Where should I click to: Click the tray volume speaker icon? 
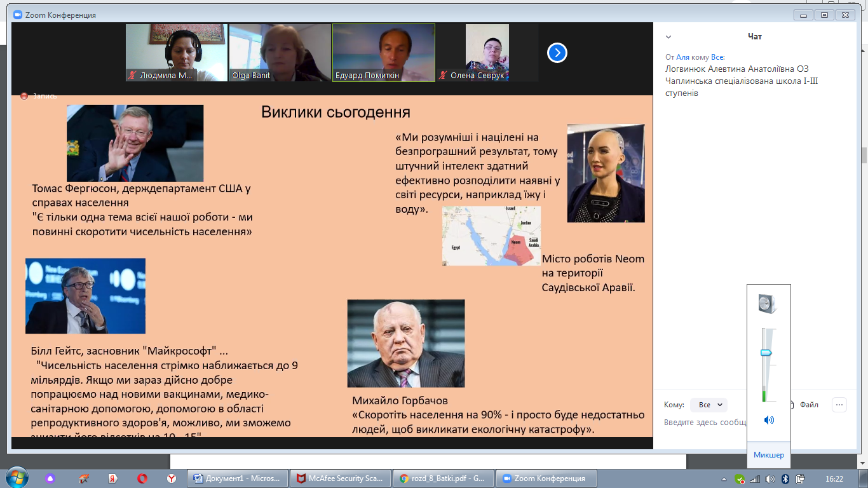(770, 479)
